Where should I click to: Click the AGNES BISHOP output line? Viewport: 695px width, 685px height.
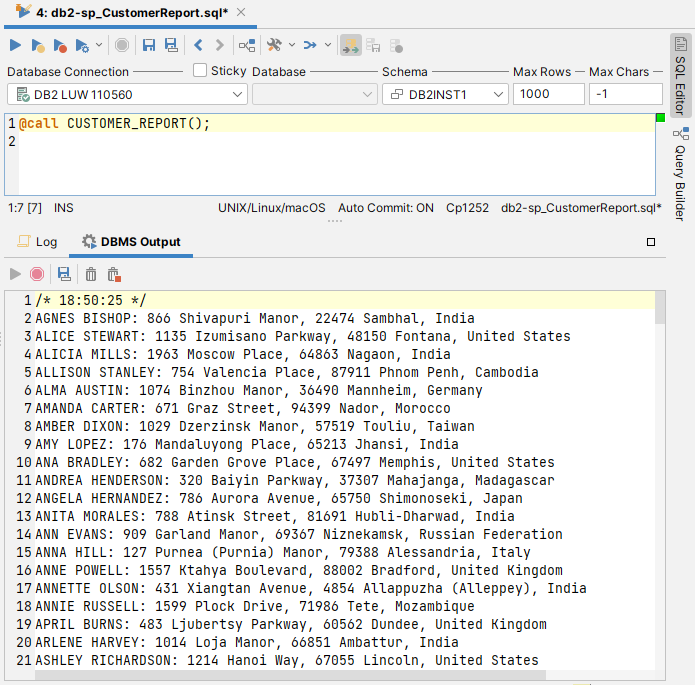pos(255,318)
